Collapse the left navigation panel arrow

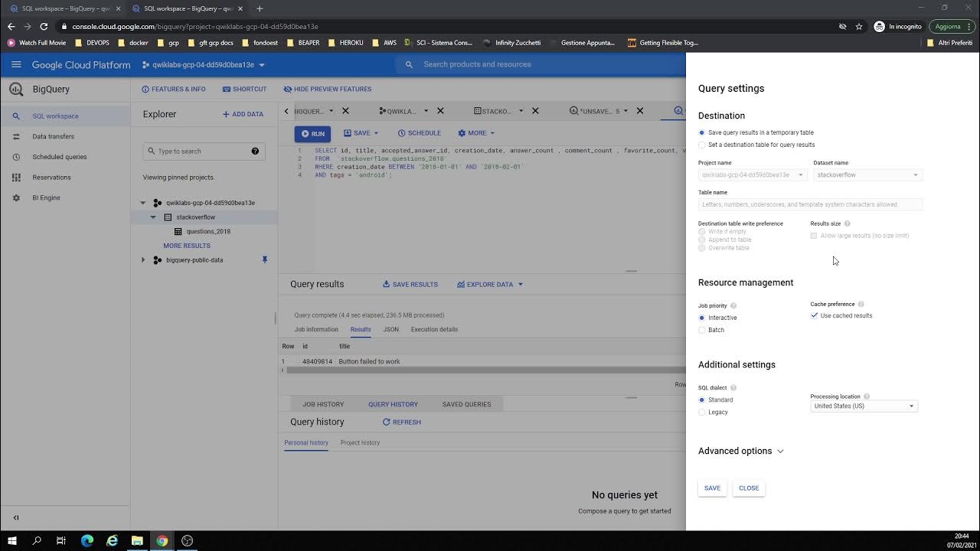pos(16,517)
